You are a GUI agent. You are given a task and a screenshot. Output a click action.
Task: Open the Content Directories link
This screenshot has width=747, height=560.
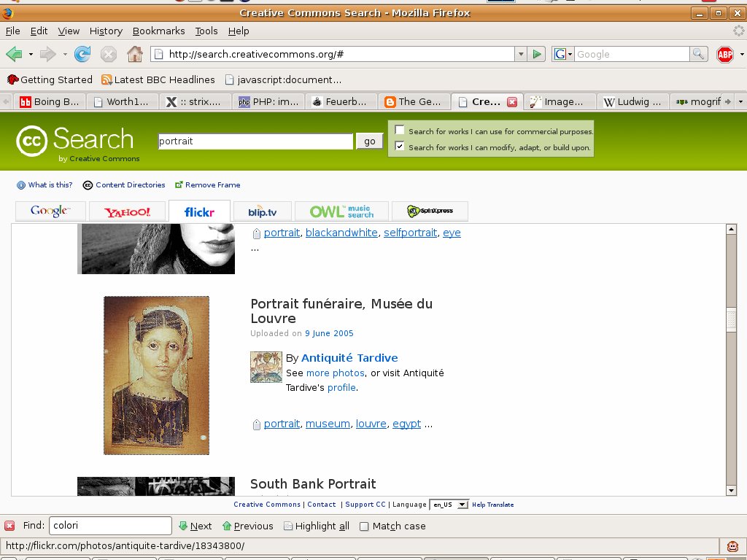click(x=124, y=184)
